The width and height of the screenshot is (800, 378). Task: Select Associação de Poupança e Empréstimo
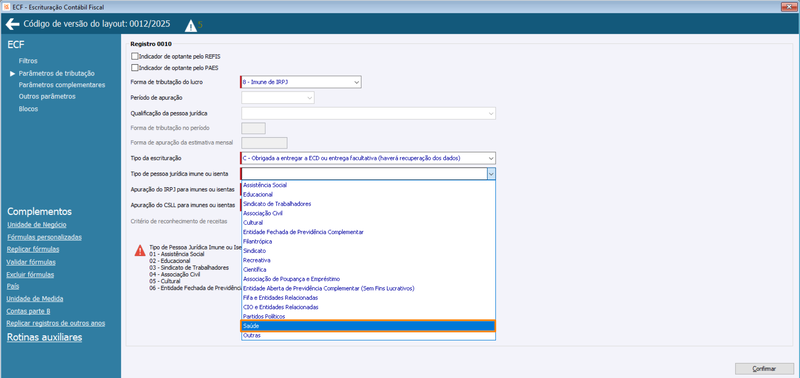(368, 279)
